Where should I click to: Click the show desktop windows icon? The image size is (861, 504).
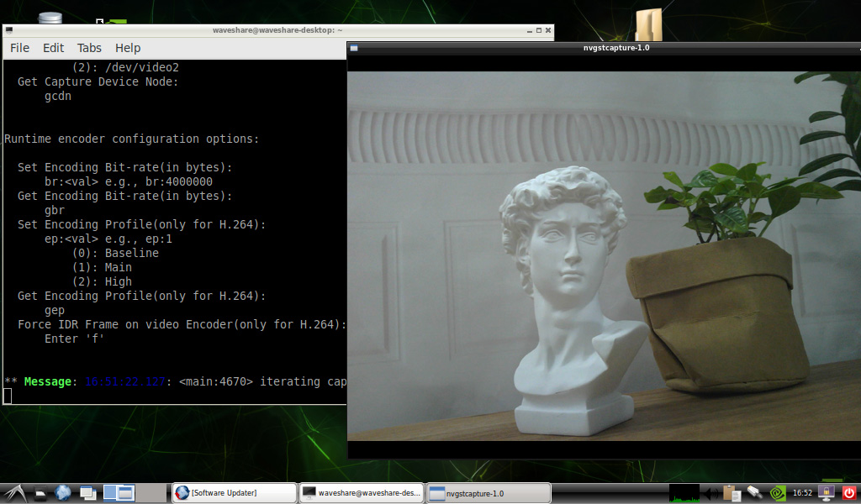point(88,493)
